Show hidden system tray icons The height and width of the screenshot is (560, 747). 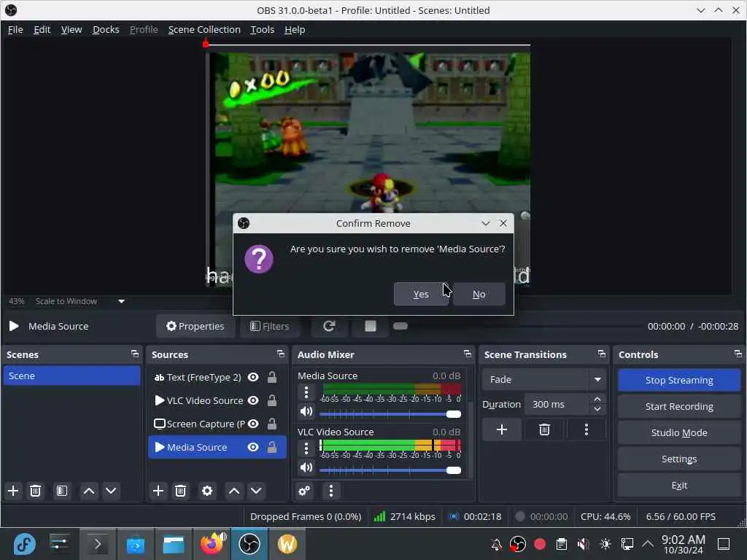pos(648,543)
